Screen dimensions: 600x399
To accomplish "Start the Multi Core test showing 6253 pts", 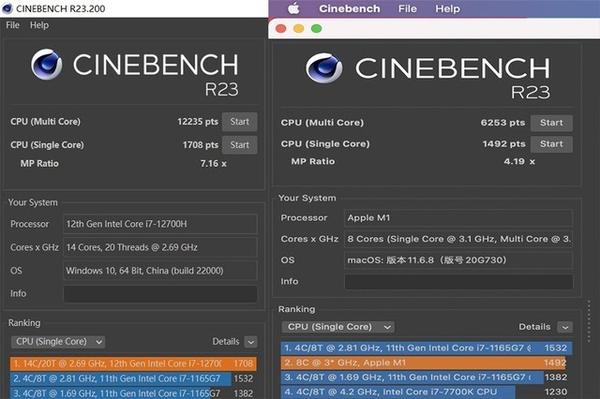I will [551, 123].
